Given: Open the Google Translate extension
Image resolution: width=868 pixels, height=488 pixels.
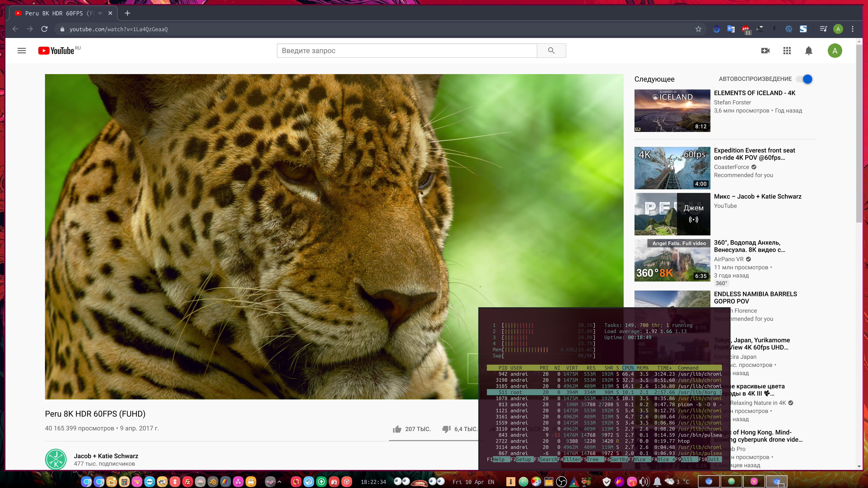Looking at the screenshot, I should click(x=731, y=29).
